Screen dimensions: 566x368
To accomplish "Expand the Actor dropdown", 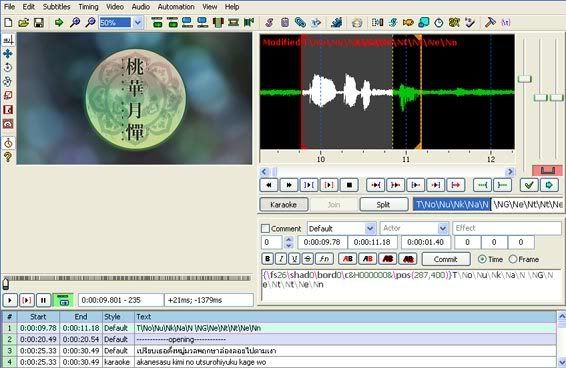I will [443, 228].
